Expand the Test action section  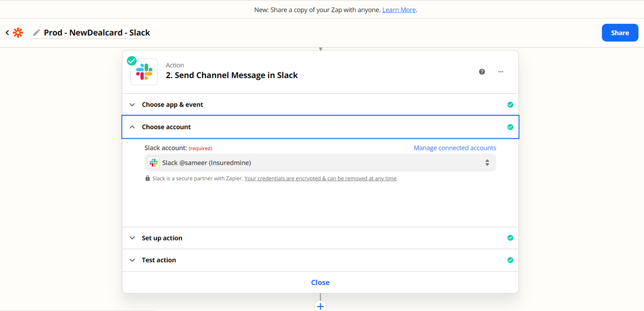click(320, 260)
